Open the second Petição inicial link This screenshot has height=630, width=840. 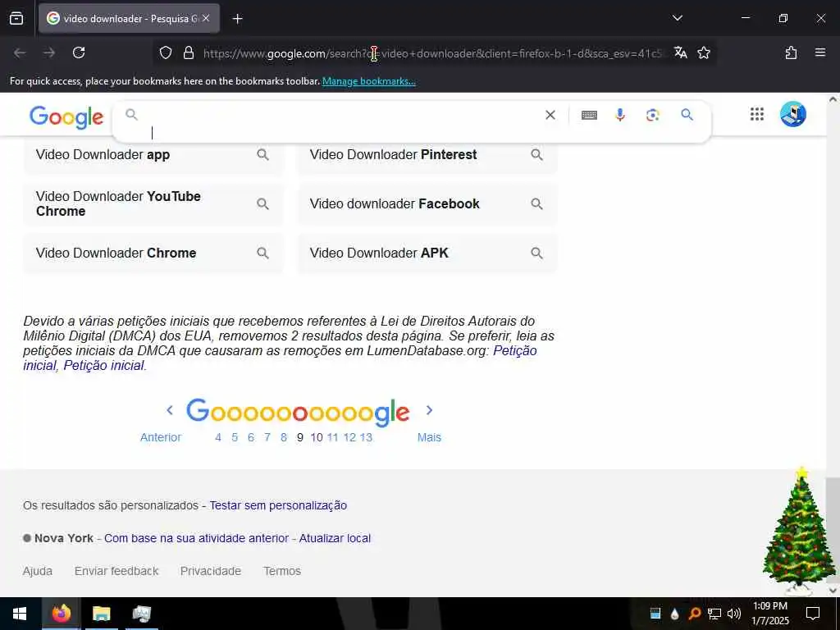tap(104, 365)
